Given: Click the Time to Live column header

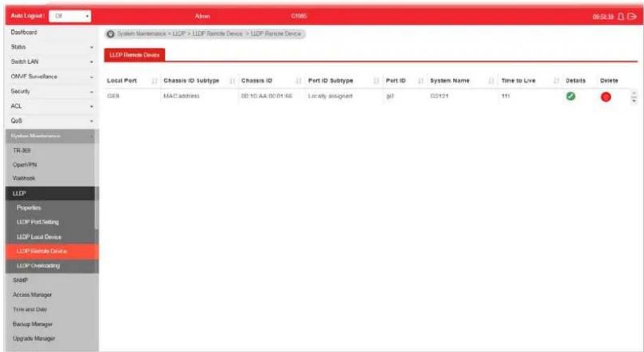Looking at the screenshot, I should click(x=518, y=81).
